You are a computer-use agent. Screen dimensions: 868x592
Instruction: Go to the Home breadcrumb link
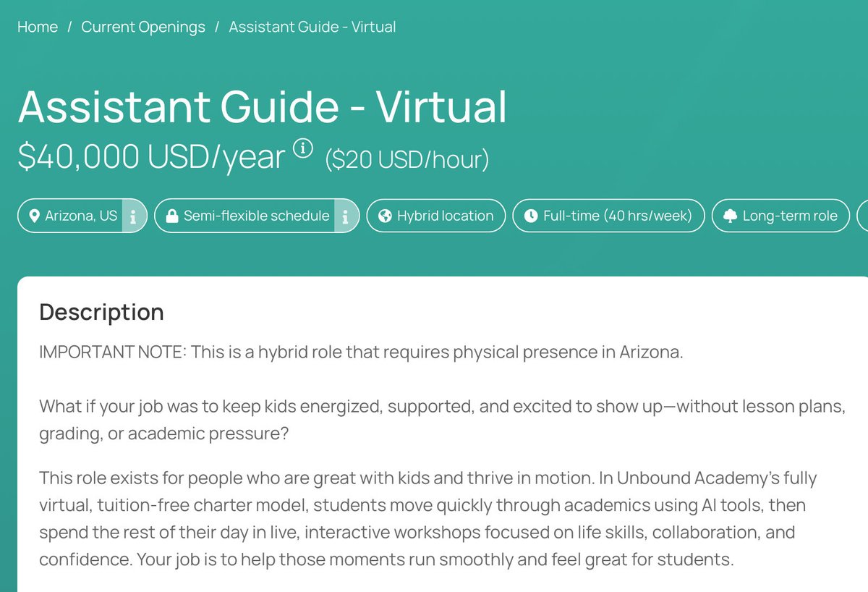pyautogui.click(x=38, y=27)
